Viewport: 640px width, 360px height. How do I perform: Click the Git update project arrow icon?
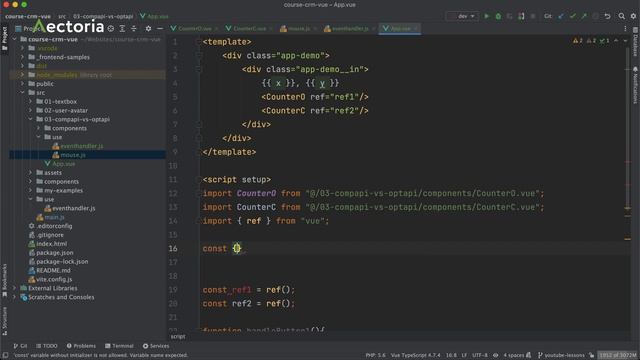(561, 16)
